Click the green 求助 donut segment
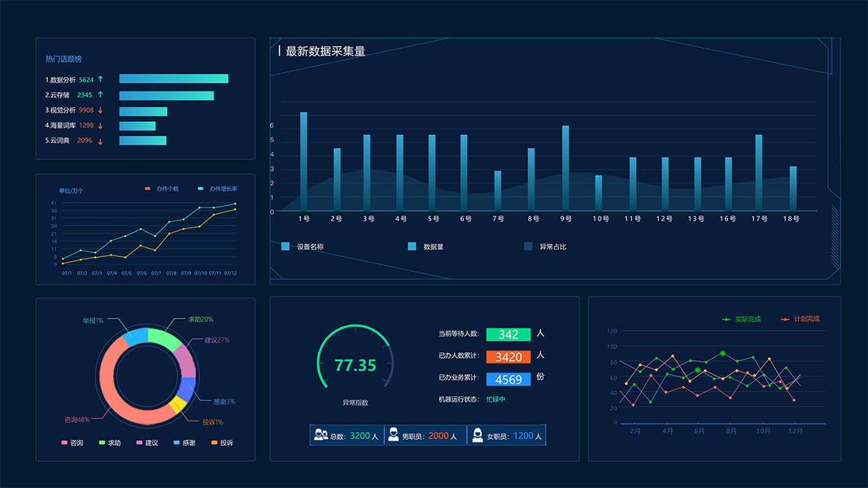This screenshot has height=488, width=868. [x=164, y=338]
